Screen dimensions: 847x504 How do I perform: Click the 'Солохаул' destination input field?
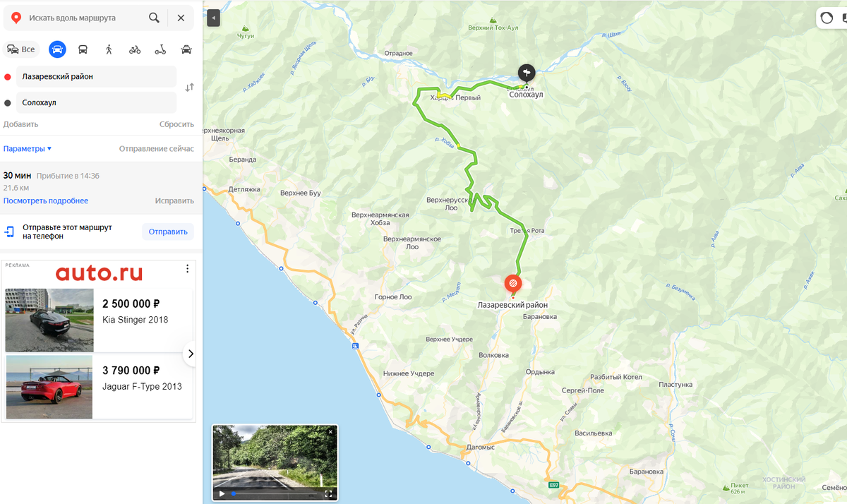[x=96, y=102]
